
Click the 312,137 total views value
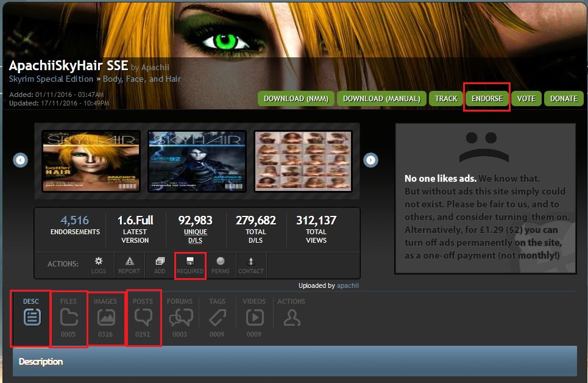(316, 220)
